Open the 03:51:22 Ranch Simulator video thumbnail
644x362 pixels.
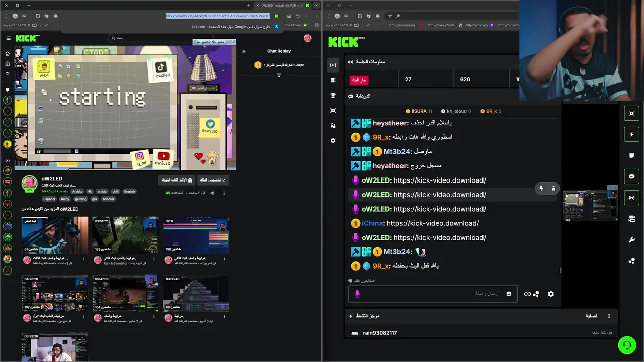click(x=125, y=235)
